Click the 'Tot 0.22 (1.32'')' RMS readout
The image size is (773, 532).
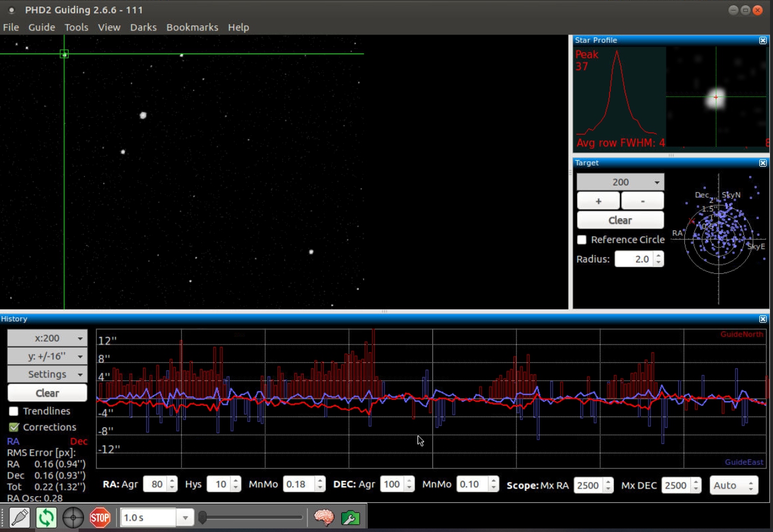[x=46, y=487]
